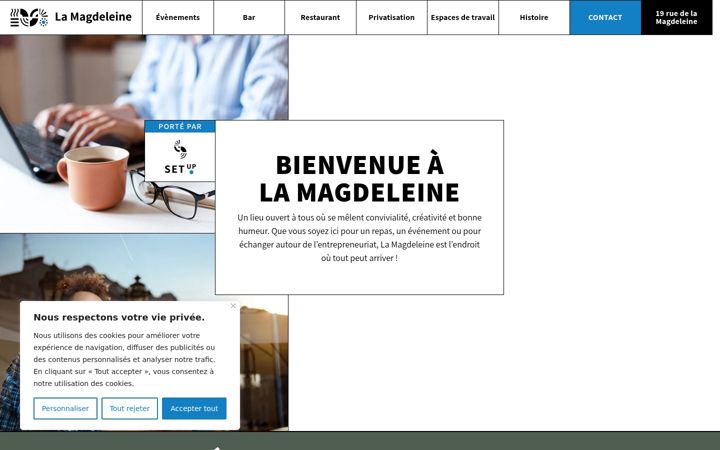Screen dimensions: 720x450
Task: Click the Bienvenue à La Magdeleine heading
Action: 359,178
